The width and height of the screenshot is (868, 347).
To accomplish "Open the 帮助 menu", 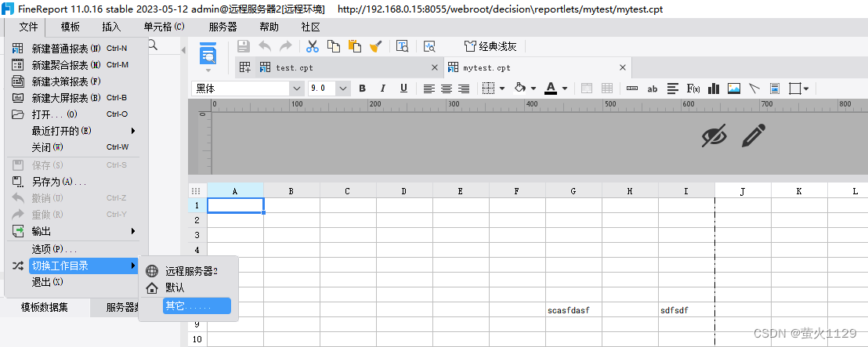I will (x=269, y=27).
